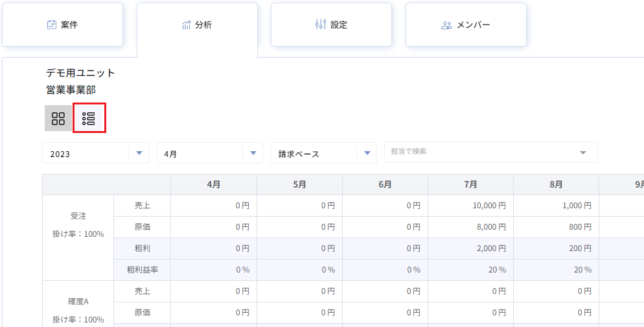The height and width of the screenshot is (327, 644).
Task: Click the 2,000 円 cell in 7月
Action: (470, 248)
